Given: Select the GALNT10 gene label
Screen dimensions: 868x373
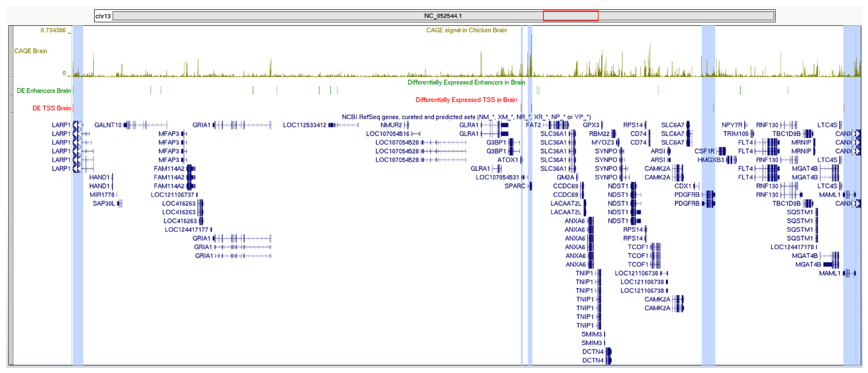Looking at the screenshot, I should [108, 125].
